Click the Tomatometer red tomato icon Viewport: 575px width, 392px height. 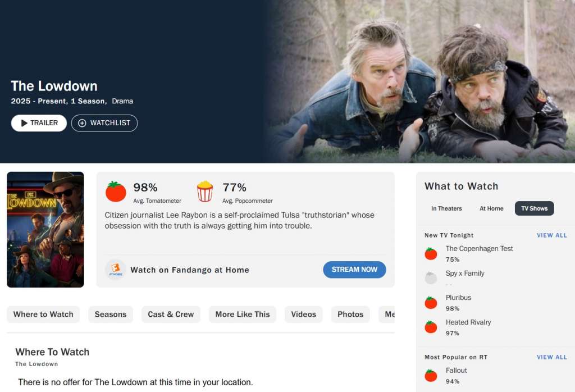click(x=116, y=192)
